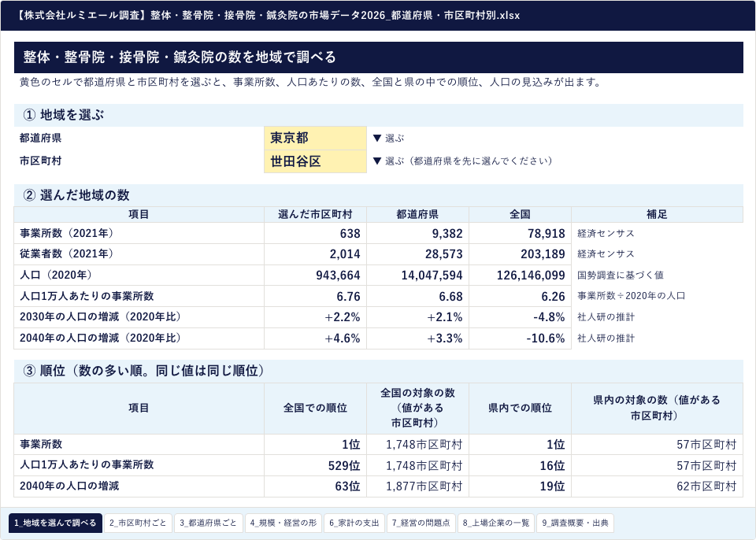Go to the 4_規模・経営の形 sheet tab
The width and height of the screenshot is (756, 540).
283,523
